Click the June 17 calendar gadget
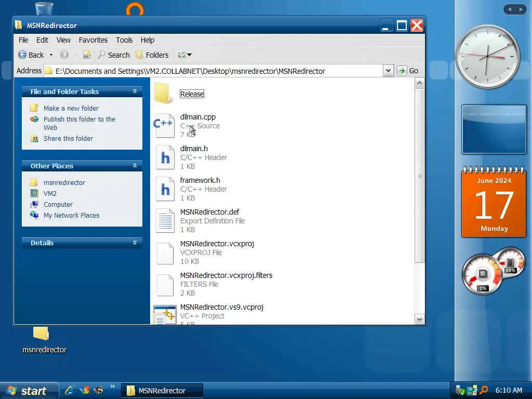532x399 pixels. pos(494,202)
